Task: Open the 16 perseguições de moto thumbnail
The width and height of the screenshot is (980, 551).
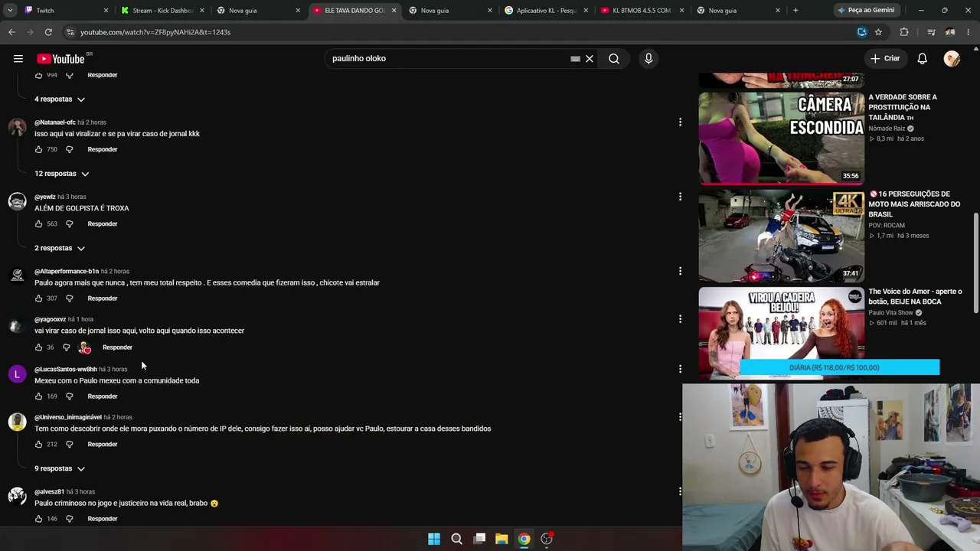Action: 781,236
